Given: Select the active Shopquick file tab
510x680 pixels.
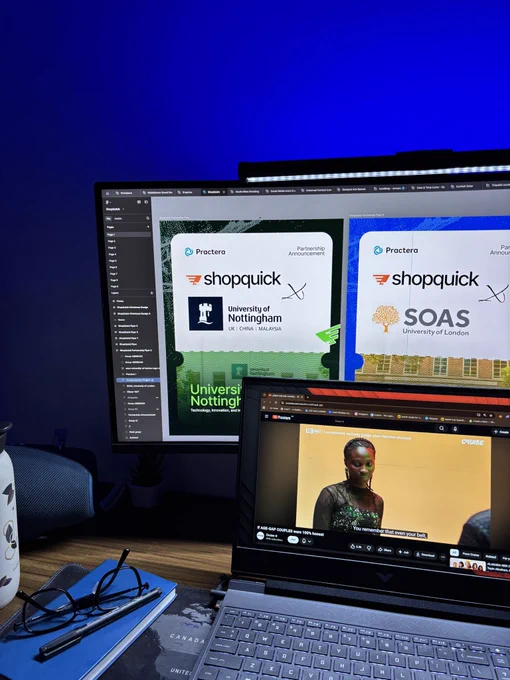Looking at the screenshot, I should [211, 192].
